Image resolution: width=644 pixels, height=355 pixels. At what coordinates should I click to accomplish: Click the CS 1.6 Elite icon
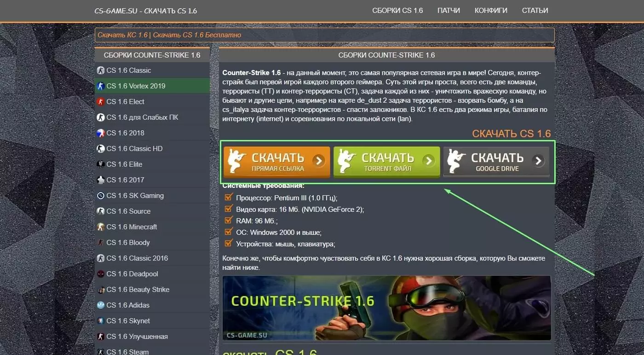pos(101,164)
